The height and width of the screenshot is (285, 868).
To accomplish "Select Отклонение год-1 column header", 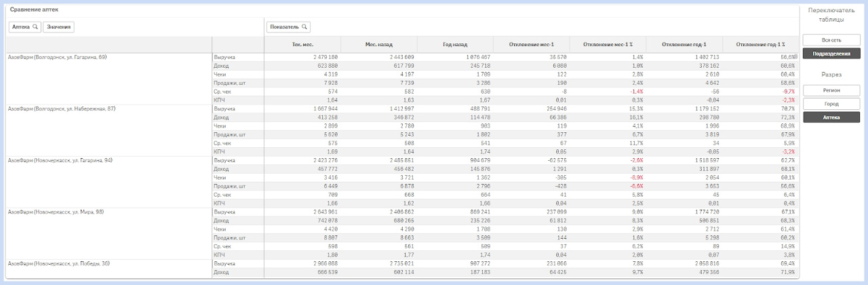I will pos(685,44).
